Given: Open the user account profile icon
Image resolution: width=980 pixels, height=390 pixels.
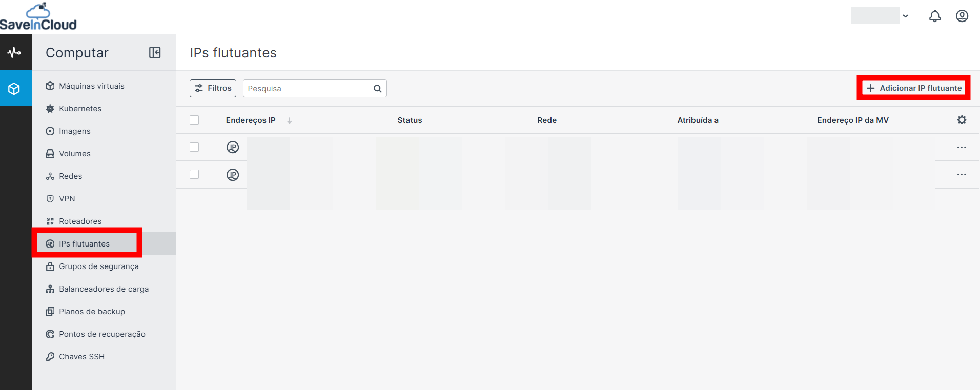Looking at the screenshot, I should point(962,16).
